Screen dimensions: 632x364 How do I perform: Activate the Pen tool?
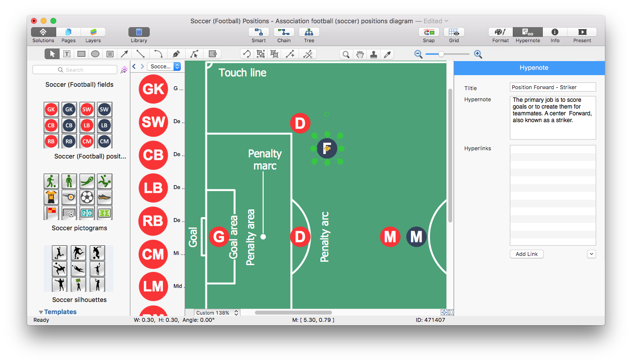(x=176, y=53)
